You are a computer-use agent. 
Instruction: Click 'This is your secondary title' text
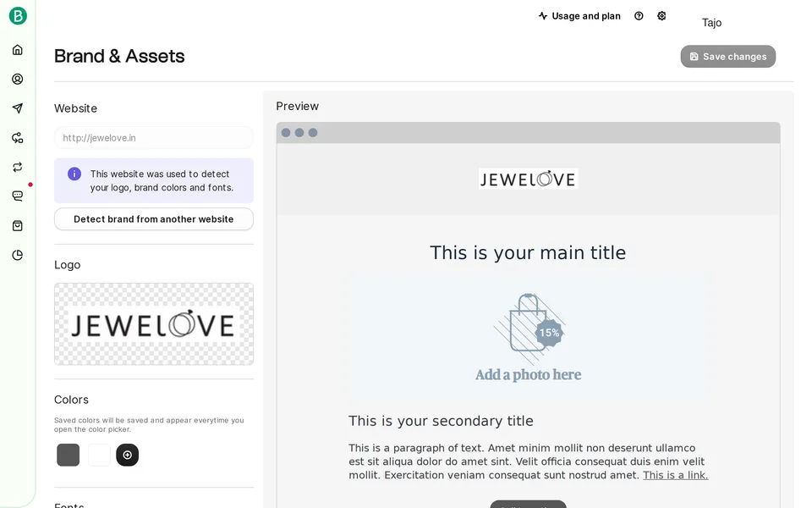441,421
